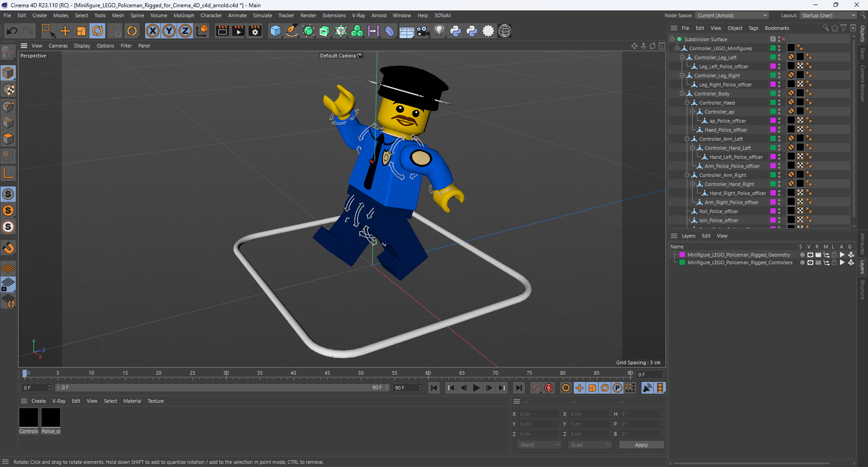Activate the Scale tool
This screenshot has width=868, height=467.
coord(81,31)
